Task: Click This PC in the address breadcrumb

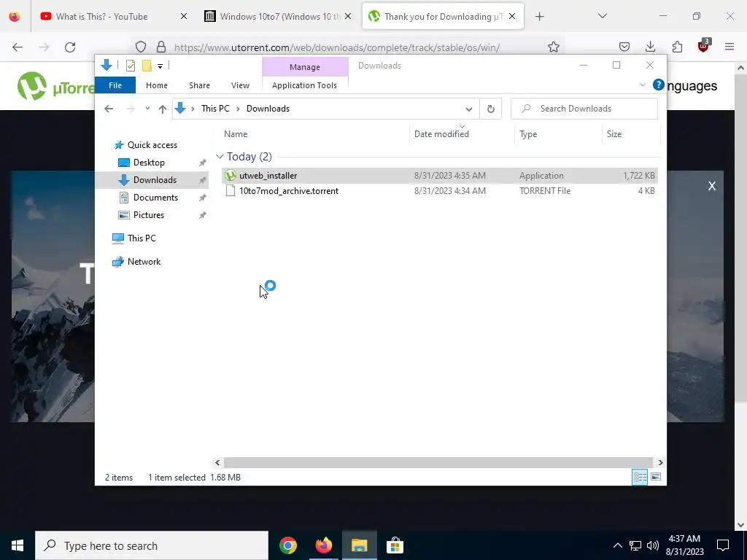Action: click(x=215, y=109)
